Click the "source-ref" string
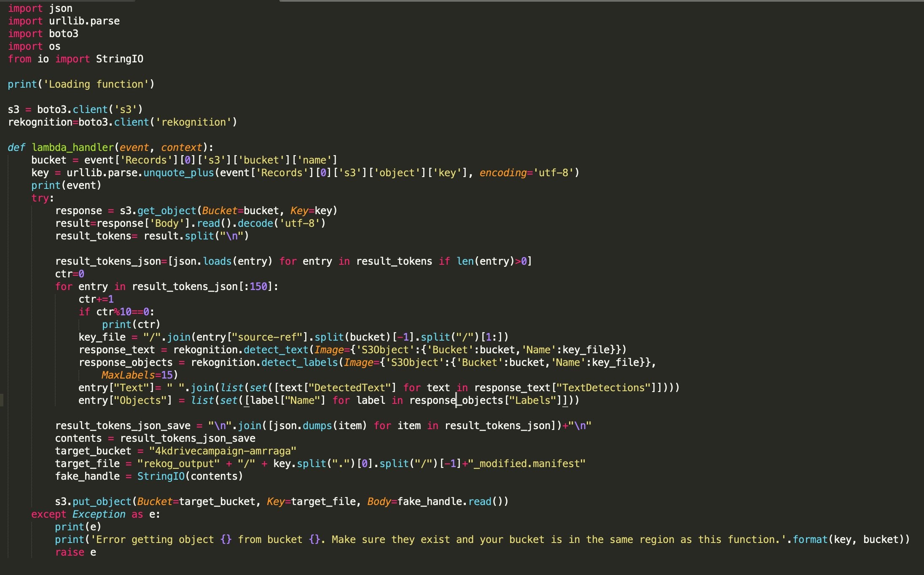The width and height of the screenshot is (924, 575). (x=267, y=337)
